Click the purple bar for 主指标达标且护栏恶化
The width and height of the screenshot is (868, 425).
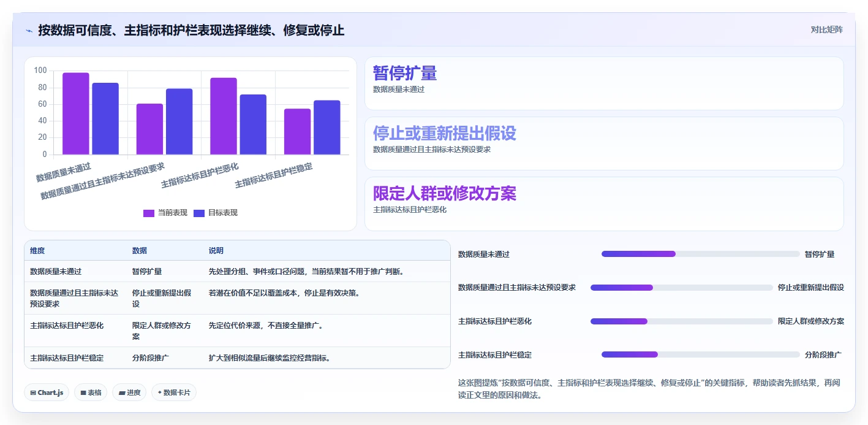pyautogui.click(x=224, y=116)
